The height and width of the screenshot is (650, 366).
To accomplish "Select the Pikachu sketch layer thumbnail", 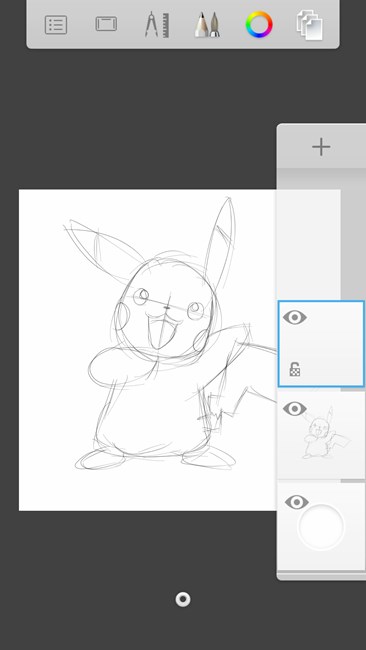I will pos(322,435).
